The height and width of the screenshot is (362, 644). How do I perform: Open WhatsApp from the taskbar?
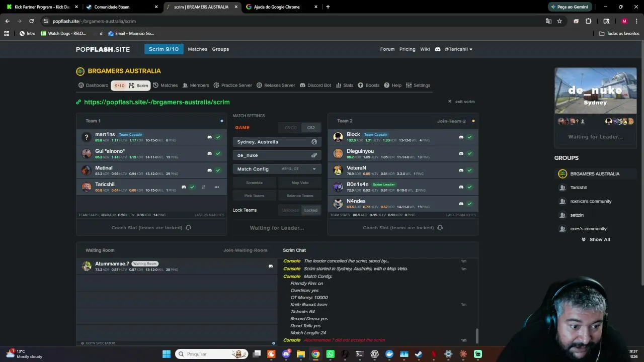(x=330, y=354)
